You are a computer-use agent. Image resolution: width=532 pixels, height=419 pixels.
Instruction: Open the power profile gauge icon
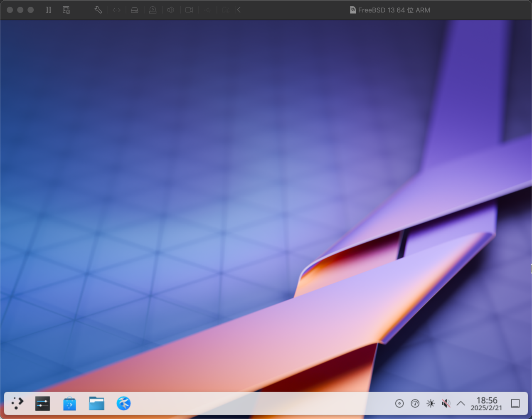[x=415, y=403]
